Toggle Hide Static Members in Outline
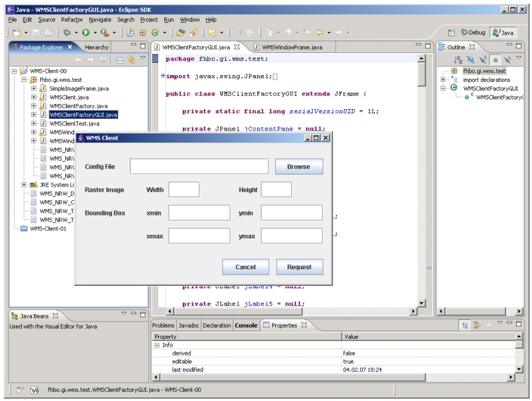 pyautogui.click(x=483, y=60)
